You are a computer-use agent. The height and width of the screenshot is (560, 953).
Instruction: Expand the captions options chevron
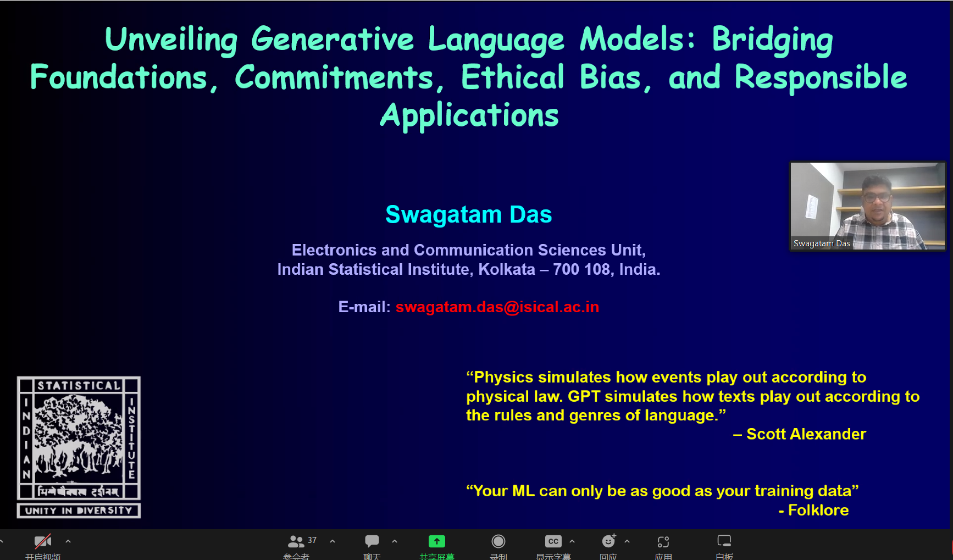pos(572,541)
